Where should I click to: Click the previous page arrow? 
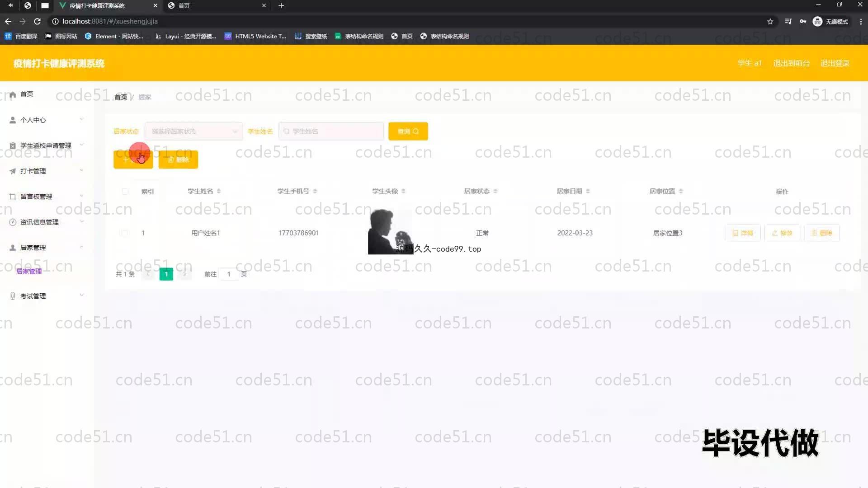[x=148, y=274]
